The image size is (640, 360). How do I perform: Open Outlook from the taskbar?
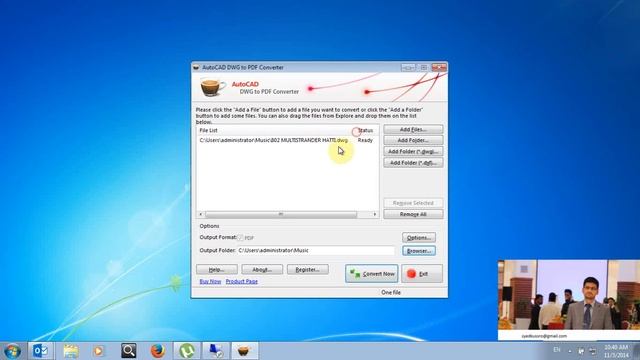(40, 351)
